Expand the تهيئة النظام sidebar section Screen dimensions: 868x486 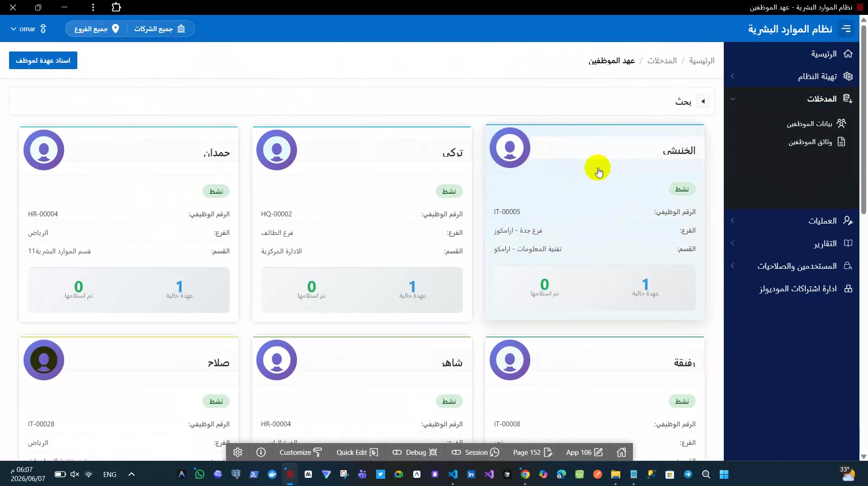[x=792, y=76]
